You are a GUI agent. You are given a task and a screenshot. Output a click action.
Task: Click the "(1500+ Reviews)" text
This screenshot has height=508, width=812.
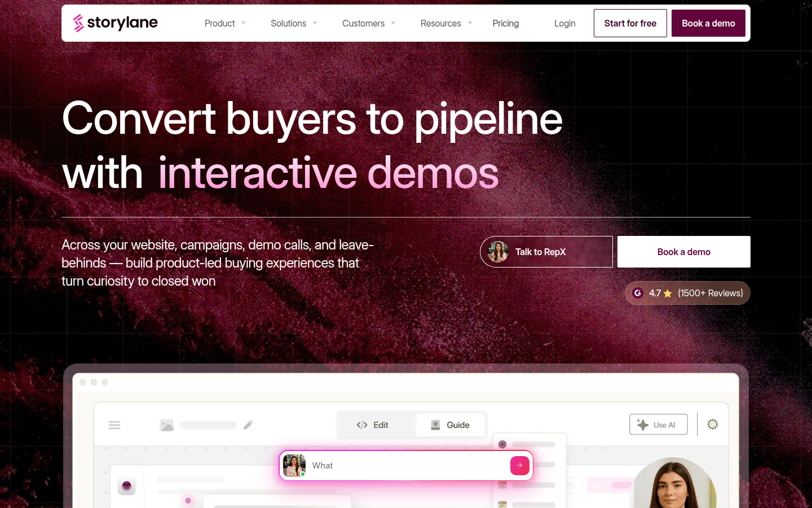710,293
